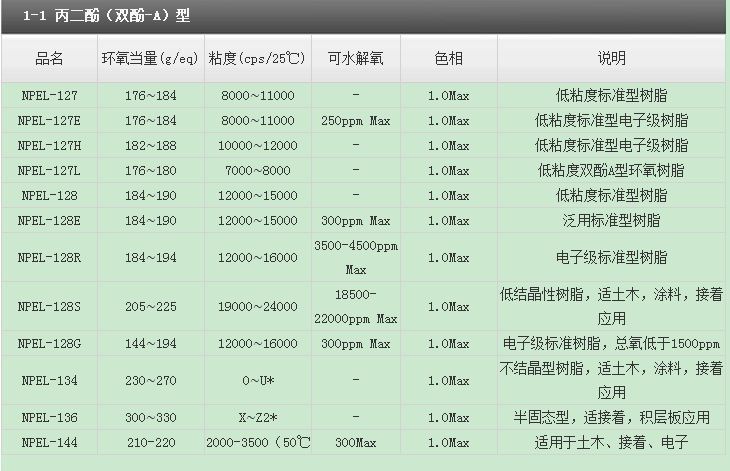
Task: Click the 色相 column header
Action: click(449, 59)
